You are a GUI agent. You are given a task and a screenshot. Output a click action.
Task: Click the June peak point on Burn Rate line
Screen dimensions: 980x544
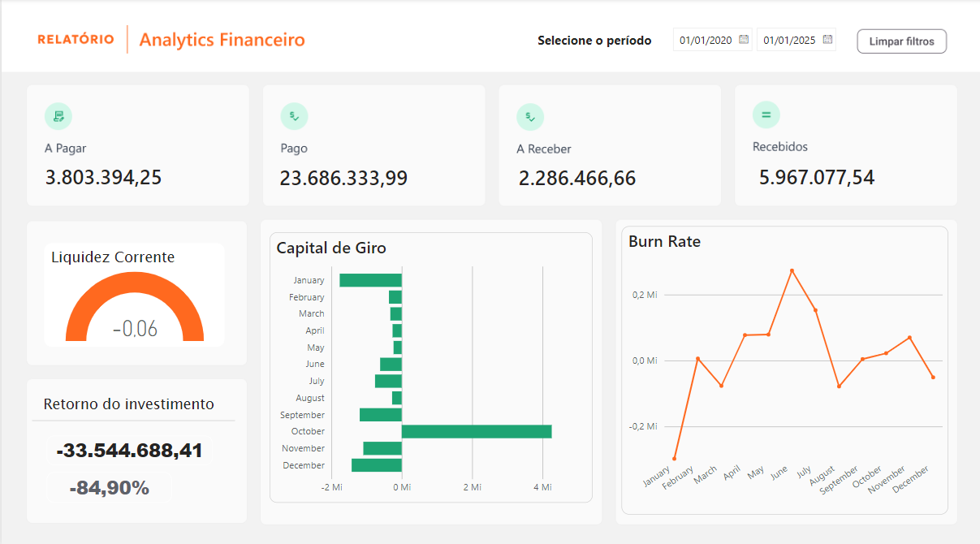[x=791, y=270]
